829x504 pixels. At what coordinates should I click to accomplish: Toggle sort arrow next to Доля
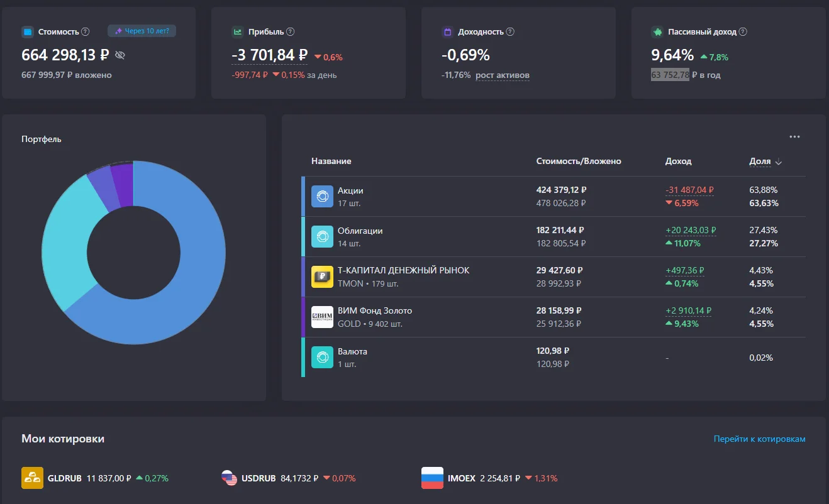pyautogui.click(x=779, y=162)
